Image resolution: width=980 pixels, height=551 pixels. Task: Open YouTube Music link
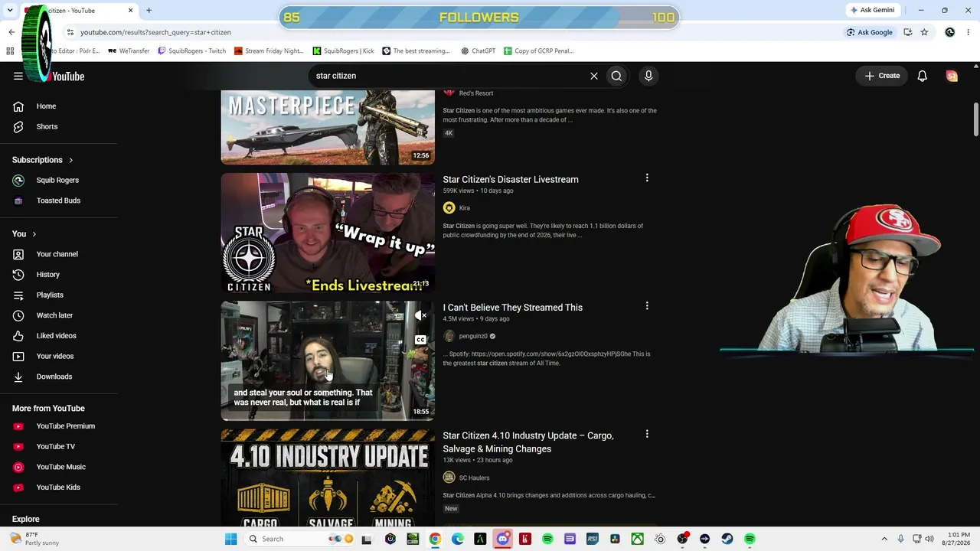coord(60,467)
